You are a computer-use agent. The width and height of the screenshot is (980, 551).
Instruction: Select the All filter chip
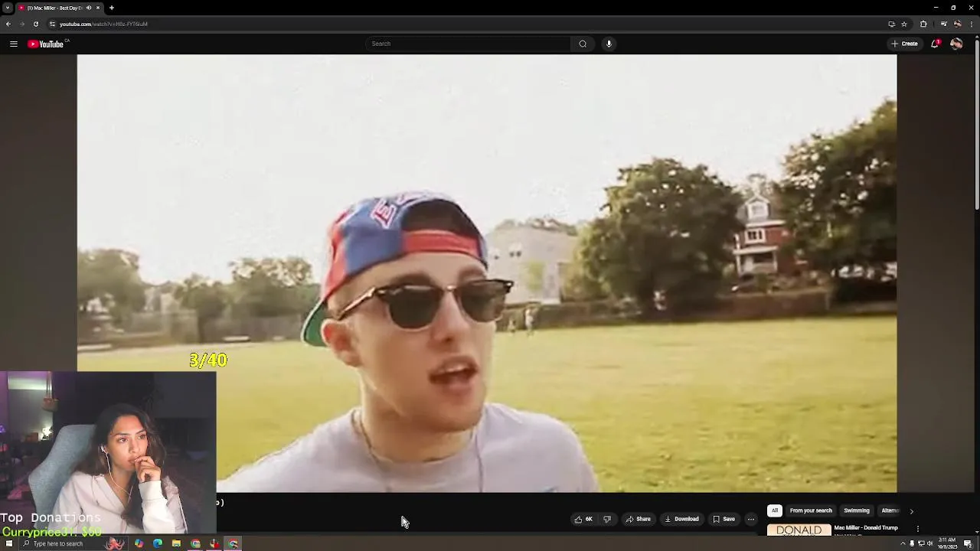click(x=775, y=510)
